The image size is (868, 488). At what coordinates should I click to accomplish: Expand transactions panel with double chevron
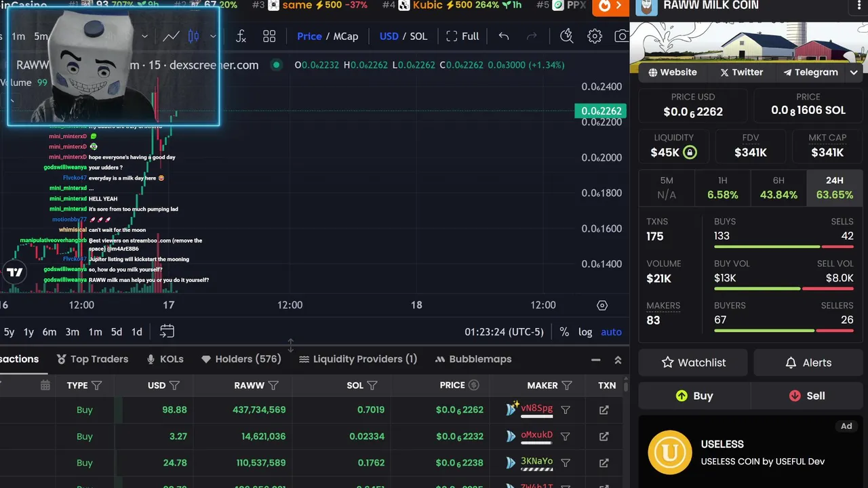pos(618,360)
